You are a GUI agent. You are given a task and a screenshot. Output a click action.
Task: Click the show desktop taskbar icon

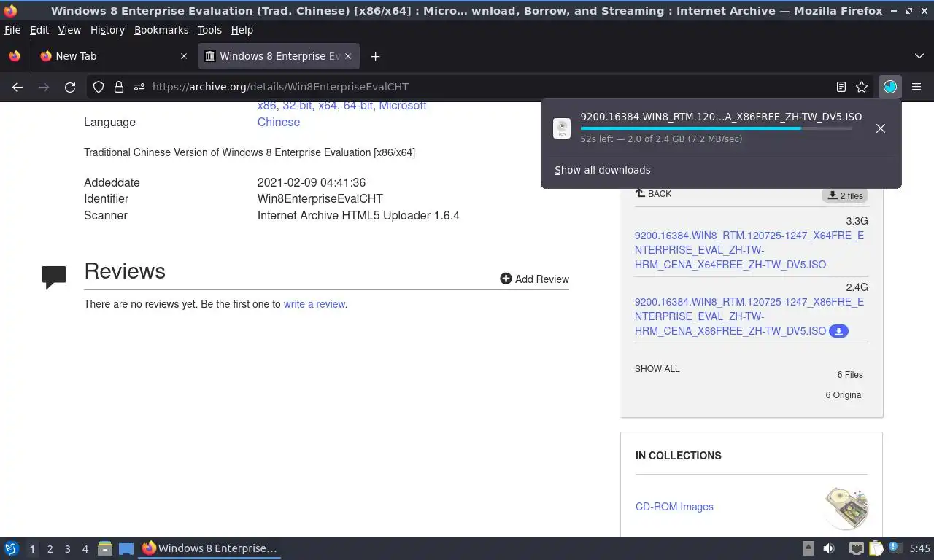(x=126, y=548)
